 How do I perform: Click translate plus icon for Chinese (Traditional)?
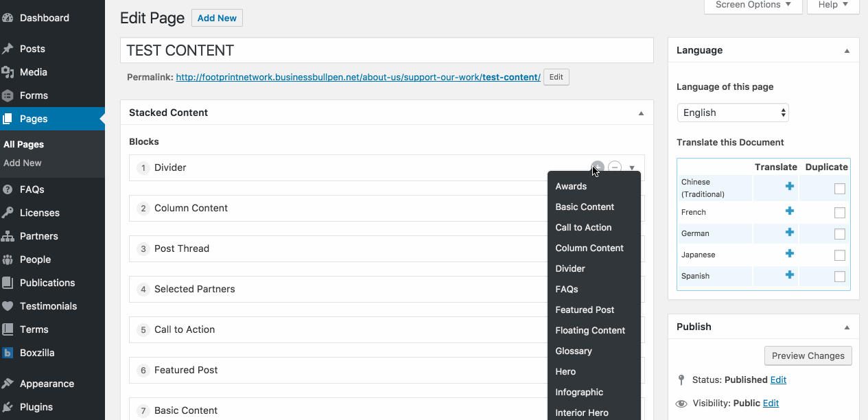(x=790, y=186)
